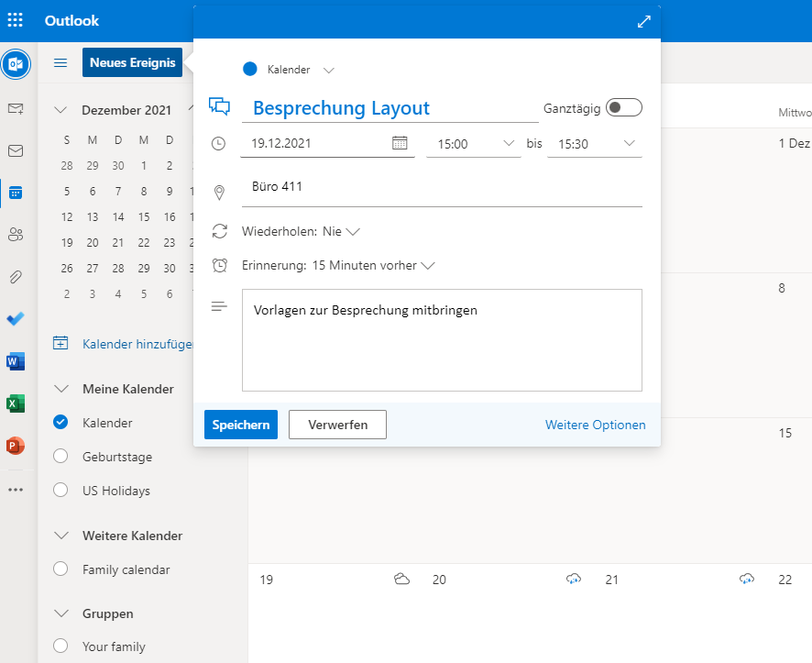The width and height of the screenshot is (812, 663).
Task: Click the Neues Ereignis button
Action: point(132,62)
